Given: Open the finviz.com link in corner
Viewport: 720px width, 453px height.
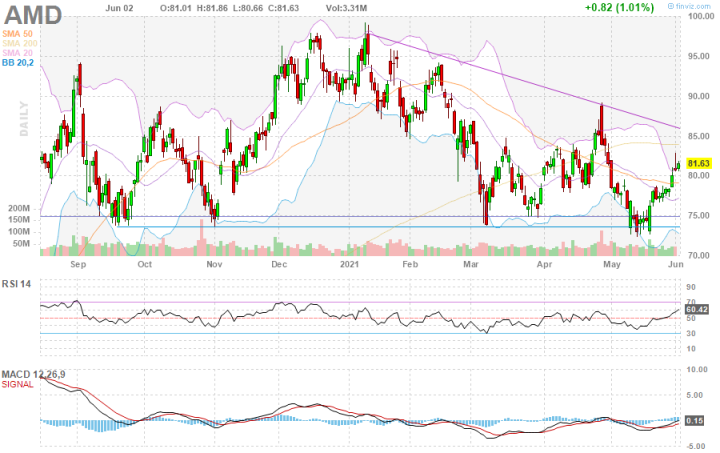Looking at the screenshot, I should click(x=688, y=6).
